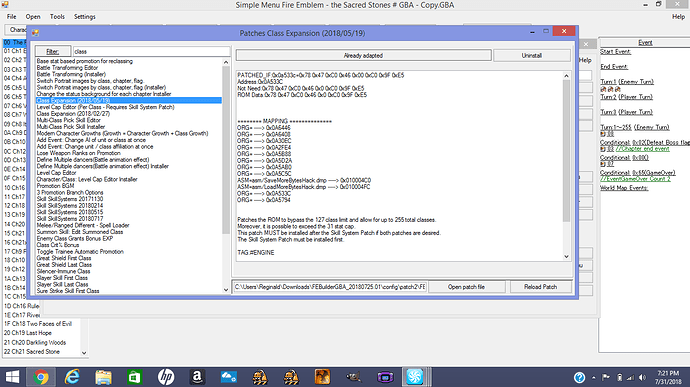Click down arrow of the chapter list

pyautogui.click(x=84, y=353)
